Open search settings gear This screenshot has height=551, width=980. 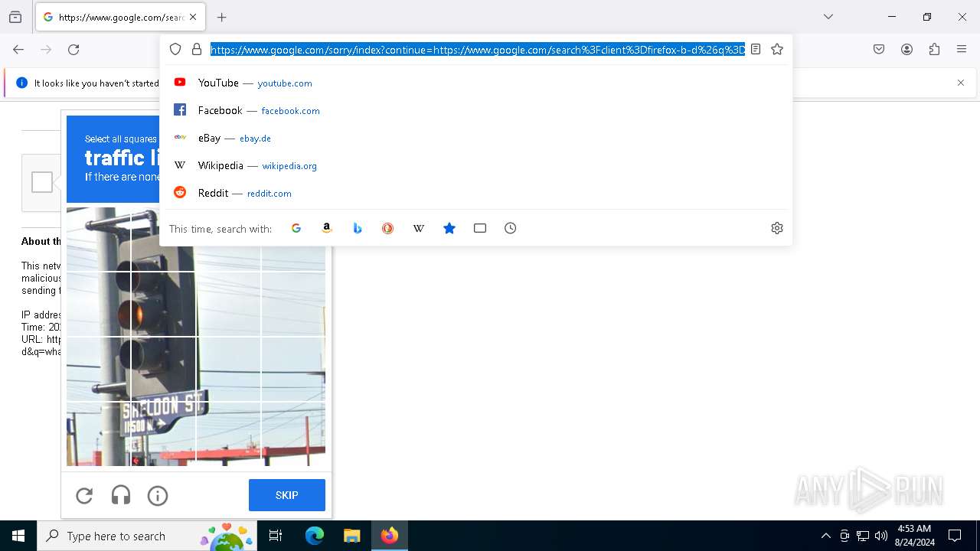point(777,228)
